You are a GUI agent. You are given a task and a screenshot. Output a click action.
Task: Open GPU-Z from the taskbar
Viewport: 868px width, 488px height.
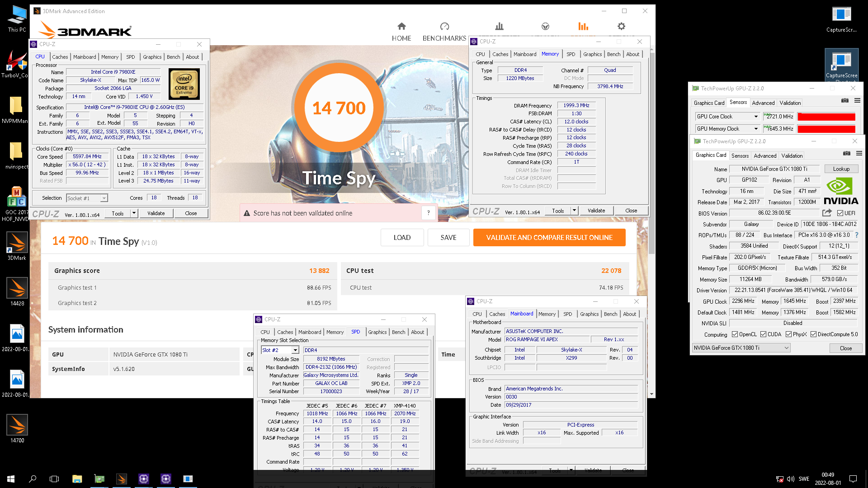click(x=99, y=479)
